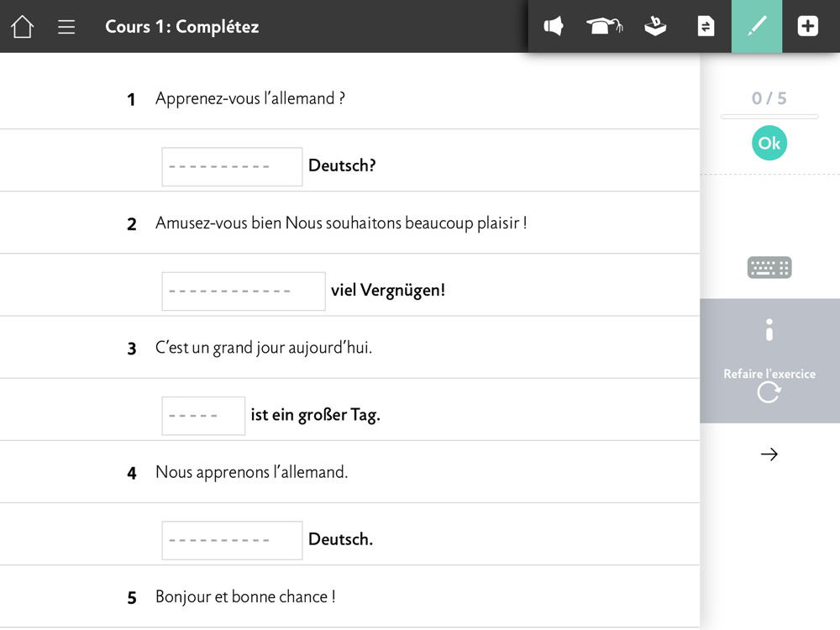This screenshot has height=630, width=840.
Task: Click the blank before ist ein großer Tag
Action: click(203, 416)
